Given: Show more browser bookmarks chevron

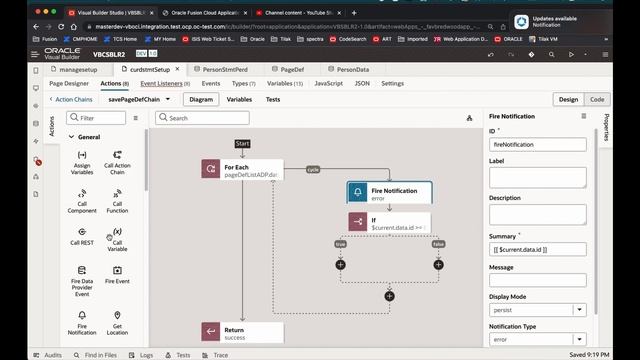Looking at the screenshot, I should (x=606, y=39).
